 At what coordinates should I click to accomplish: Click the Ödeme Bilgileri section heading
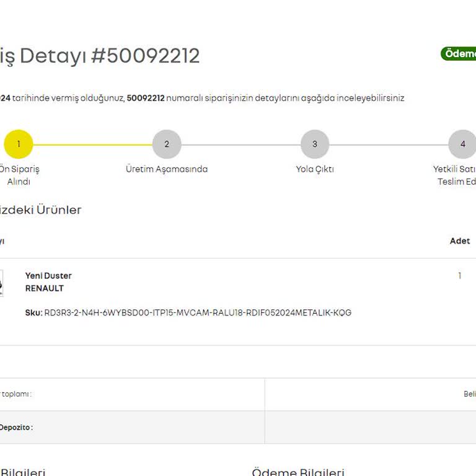click(x=297, y=472)
